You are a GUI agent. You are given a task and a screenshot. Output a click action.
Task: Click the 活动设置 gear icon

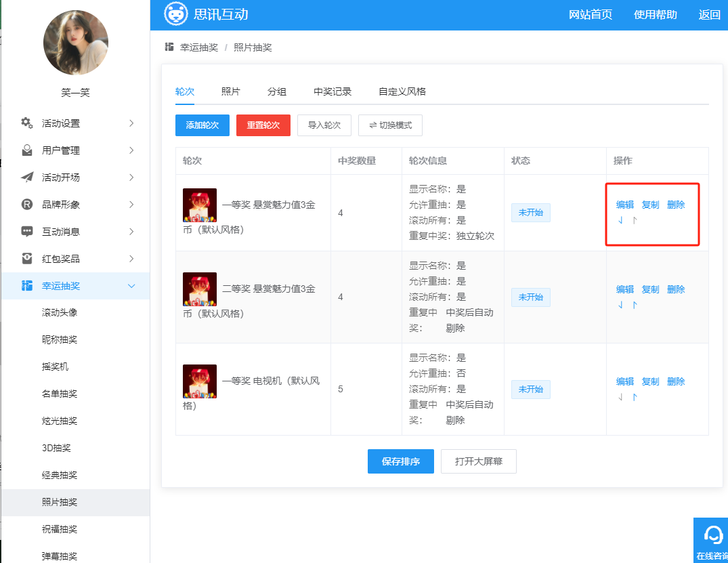click(x=27, y=123)
